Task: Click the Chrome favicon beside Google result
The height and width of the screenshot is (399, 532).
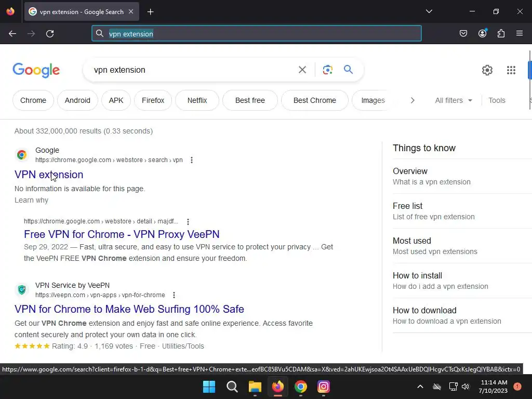Action: (22, 155)
